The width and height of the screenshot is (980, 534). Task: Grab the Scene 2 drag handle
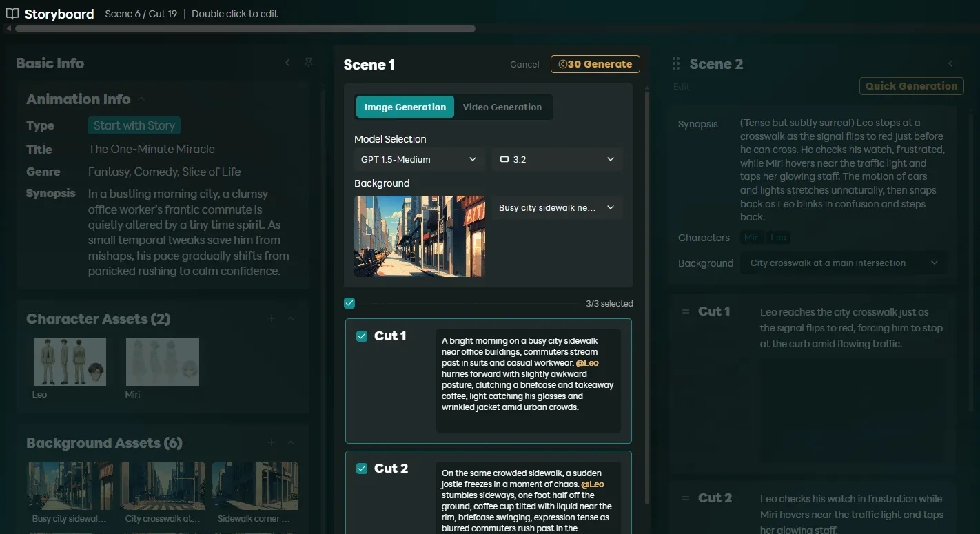pos(676,64)
